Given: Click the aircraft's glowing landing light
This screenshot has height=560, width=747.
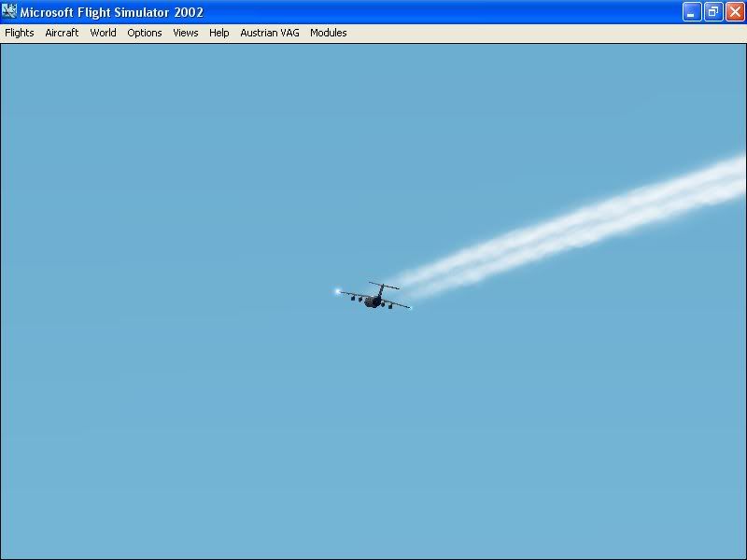Looking at the screenshot, I should click(x=338, y=289).
